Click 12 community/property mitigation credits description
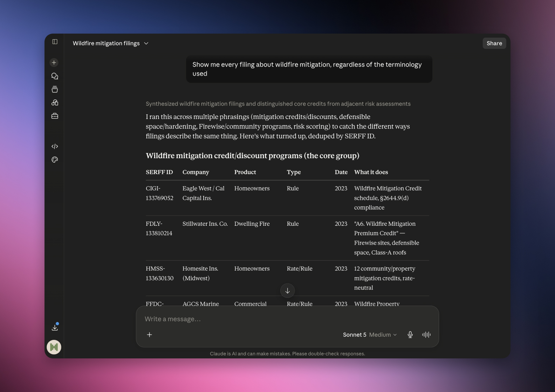 point(385,278)
